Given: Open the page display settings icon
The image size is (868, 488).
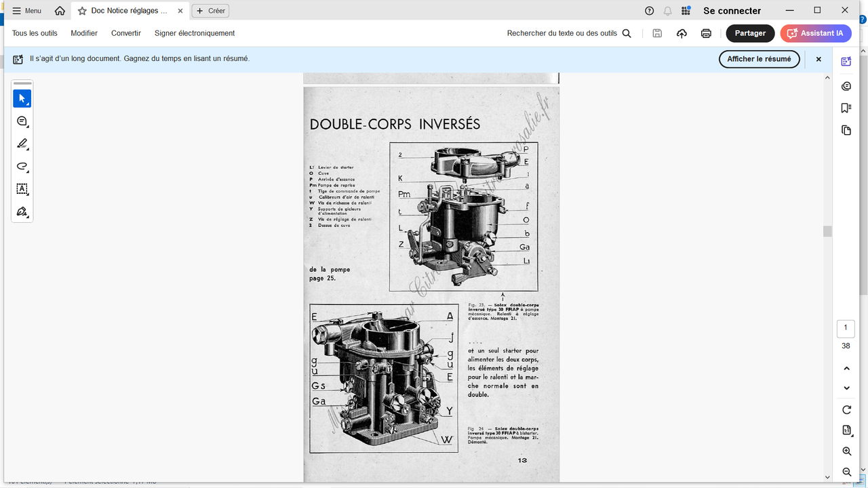Looking at the screenshot, I should 846,430.
